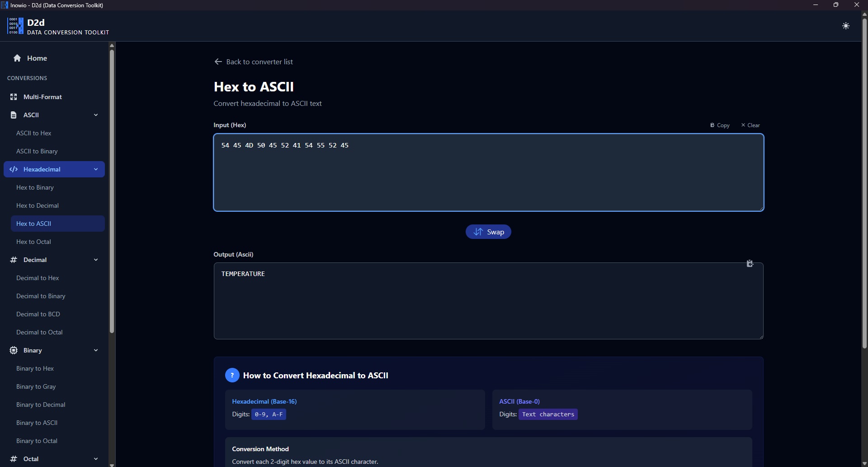Toggle light/dark theme sun icon
This screenshot has height=467, width=868.
point(846,26)
